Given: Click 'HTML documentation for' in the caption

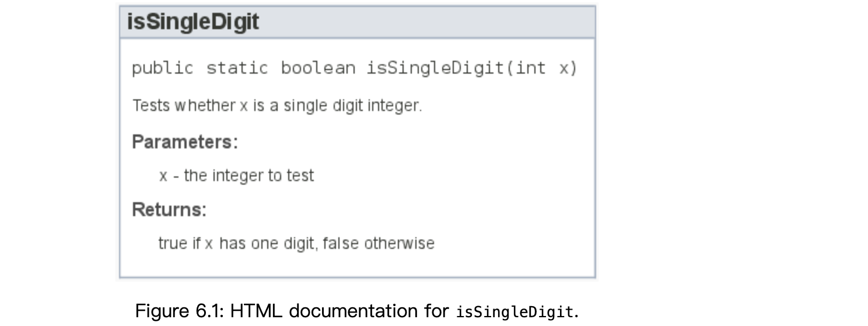Looking at the screenshot, I should [x=341, y=311].
